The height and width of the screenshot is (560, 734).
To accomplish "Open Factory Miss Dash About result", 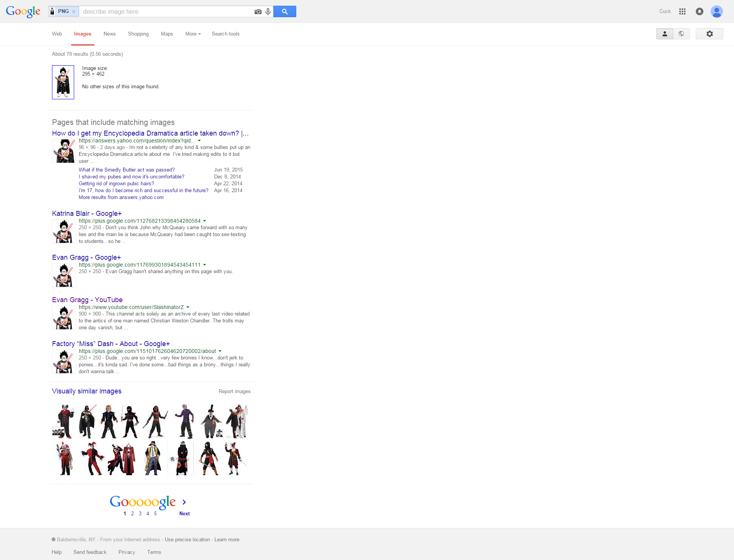I will coord(111,344).
